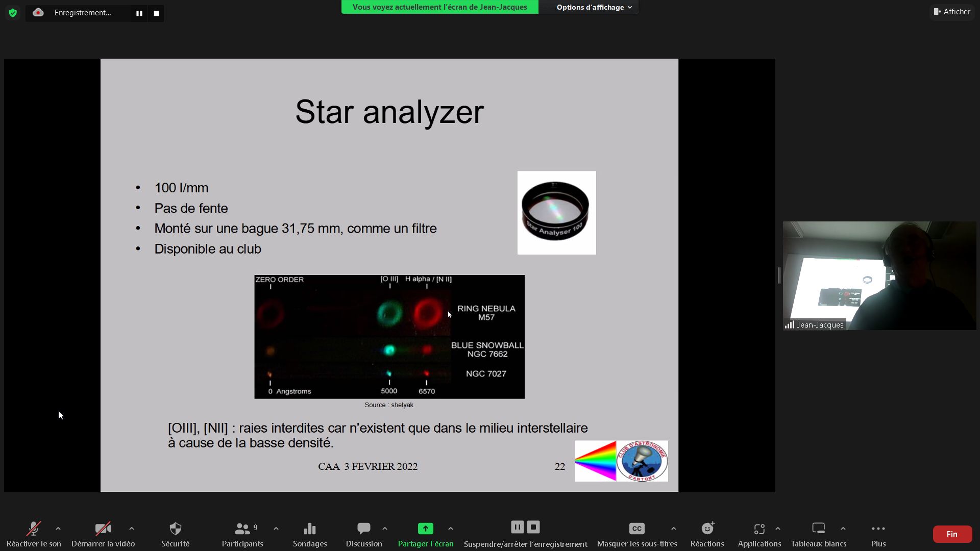
Task: Click the nebula spectra image
Action: tap(389, 337)
